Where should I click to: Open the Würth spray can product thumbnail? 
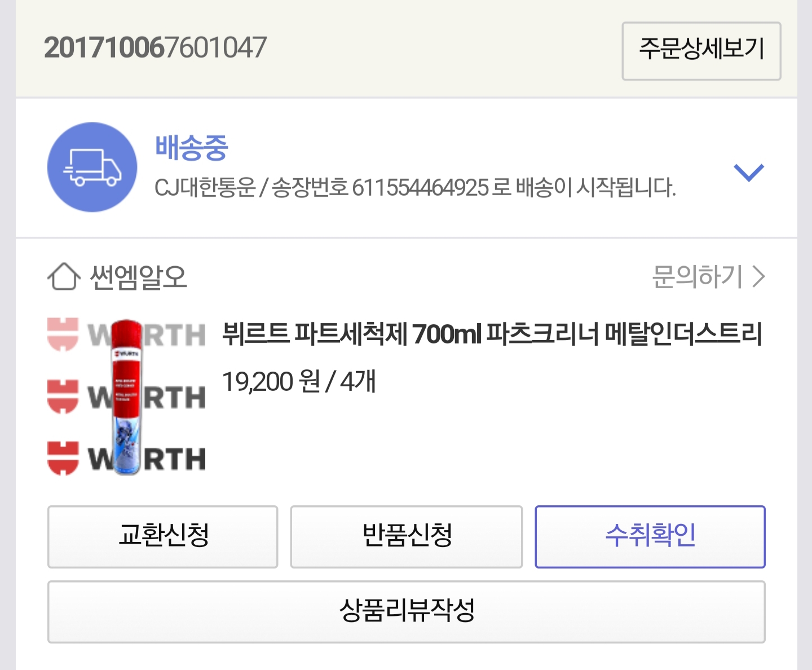click(x=127, y=397)
